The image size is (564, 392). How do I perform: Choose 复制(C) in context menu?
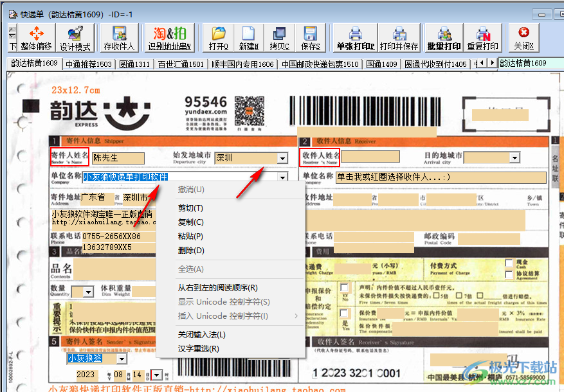click(231, 222)
